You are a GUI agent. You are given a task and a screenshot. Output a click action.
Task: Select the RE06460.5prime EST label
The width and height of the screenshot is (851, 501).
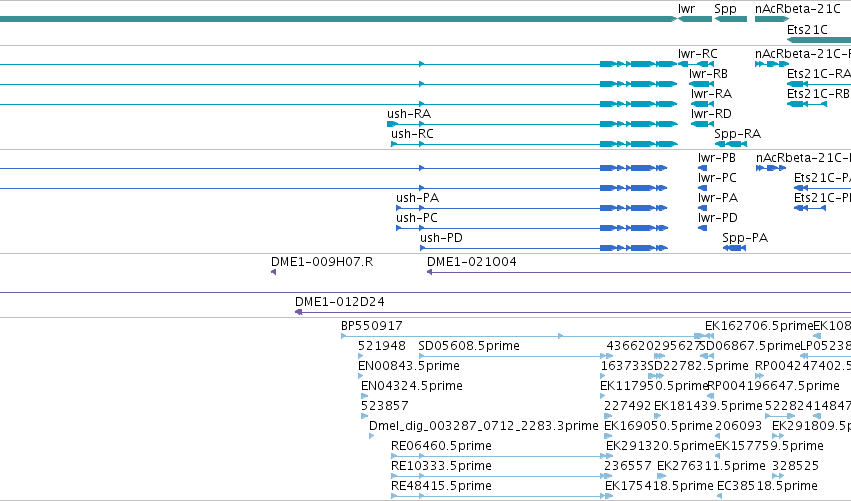pyautogui.click(x=441, y=446)
